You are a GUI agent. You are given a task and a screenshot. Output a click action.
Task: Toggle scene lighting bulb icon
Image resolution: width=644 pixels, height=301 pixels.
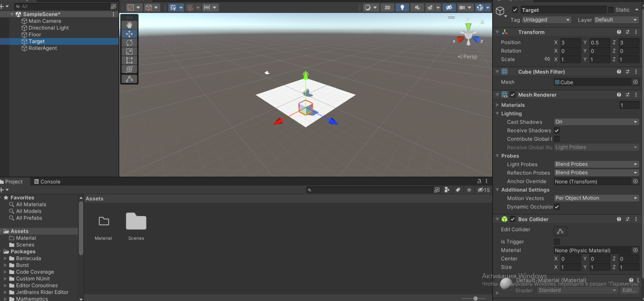tap(402, 7)
